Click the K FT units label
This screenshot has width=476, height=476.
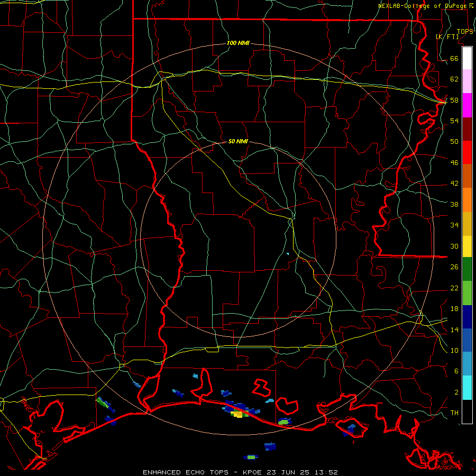(447, 37)
